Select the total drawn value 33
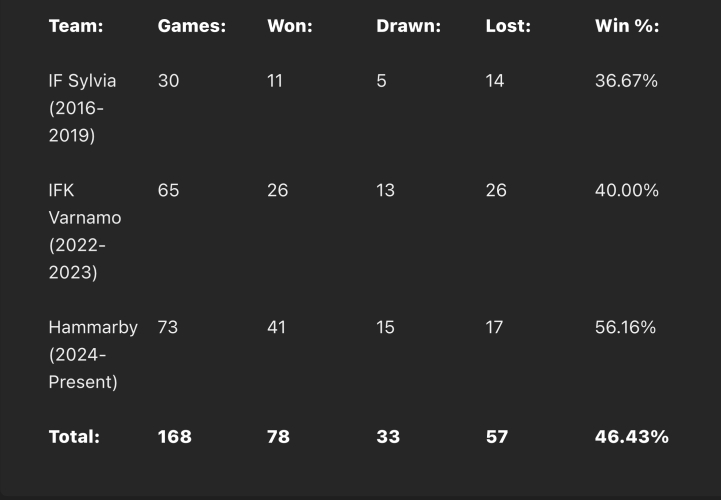 coord(387,436)
